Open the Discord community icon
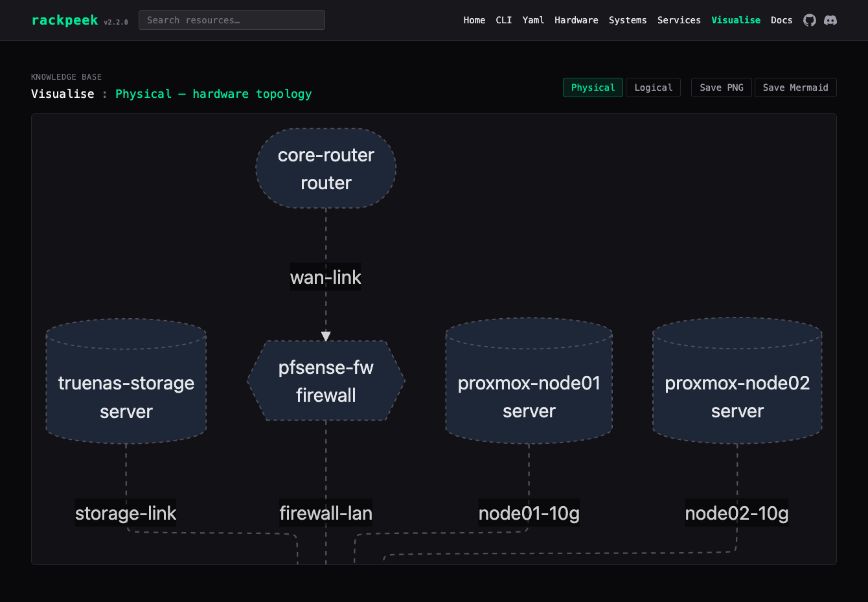 (830, 20)
